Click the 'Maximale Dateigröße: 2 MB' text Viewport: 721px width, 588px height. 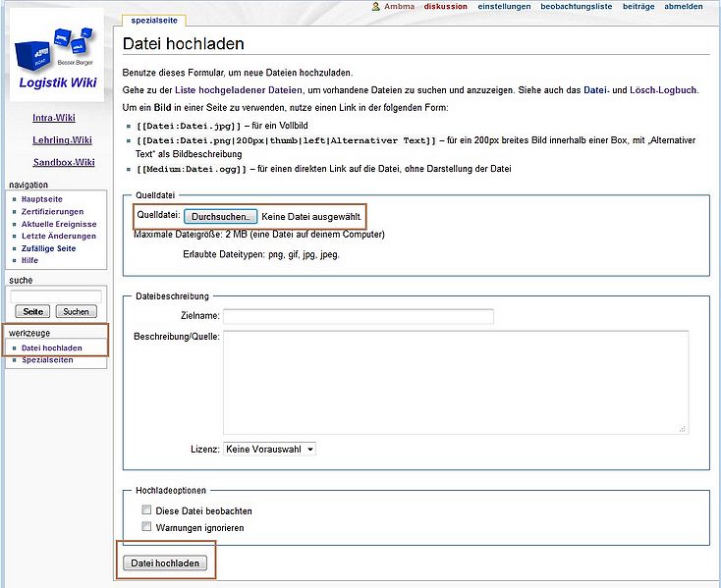point(191,235)
